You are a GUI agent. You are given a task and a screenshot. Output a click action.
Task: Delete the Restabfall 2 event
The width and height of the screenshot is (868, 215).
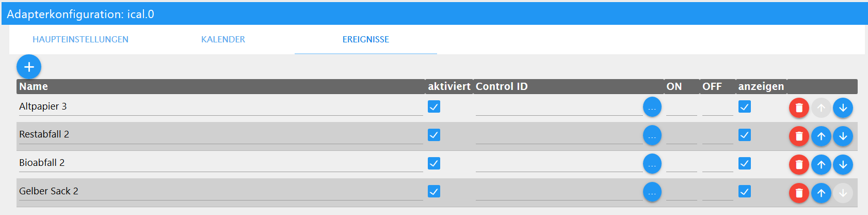(x=799, y=136)
